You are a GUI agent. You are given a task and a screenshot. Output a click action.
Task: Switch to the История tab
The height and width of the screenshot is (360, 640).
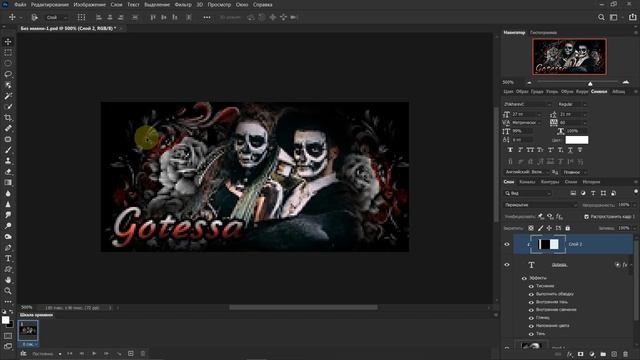591,182
